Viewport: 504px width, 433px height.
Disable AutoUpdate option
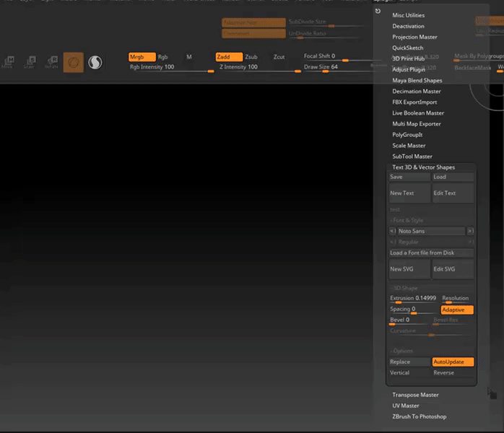click(453, 362)
